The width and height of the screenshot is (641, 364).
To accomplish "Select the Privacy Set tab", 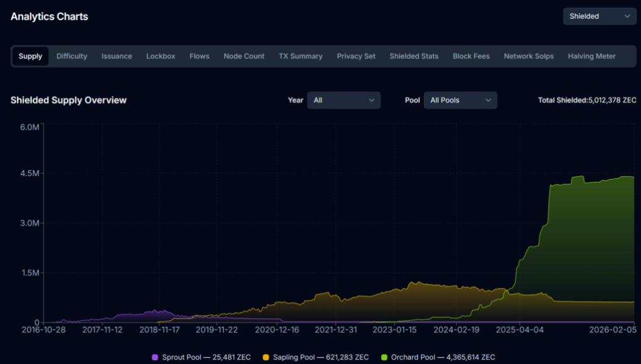I will coord(356,56).
